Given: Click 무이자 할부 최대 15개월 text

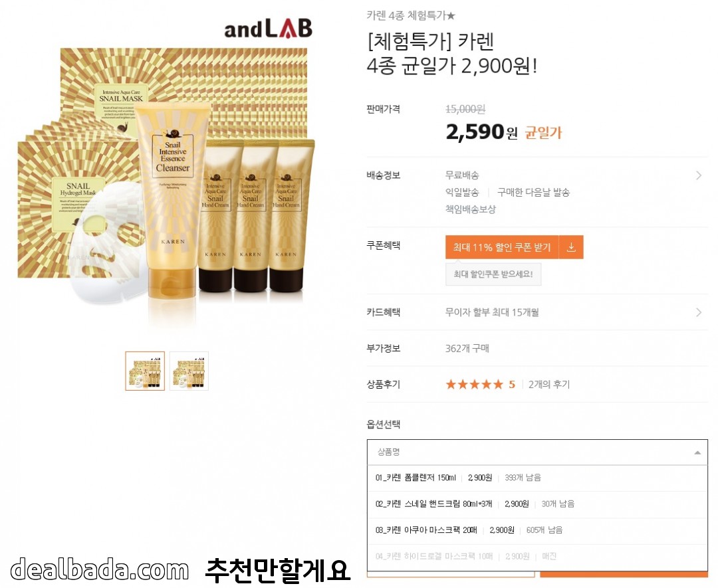Looking at the screenshot, I should coord(492,312).
